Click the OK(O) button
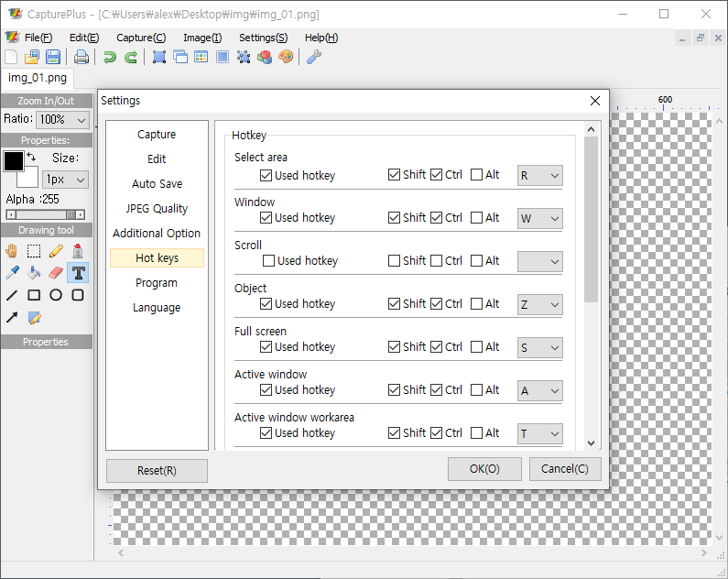This screenshot has height=579, width=728. coord(484,469)
